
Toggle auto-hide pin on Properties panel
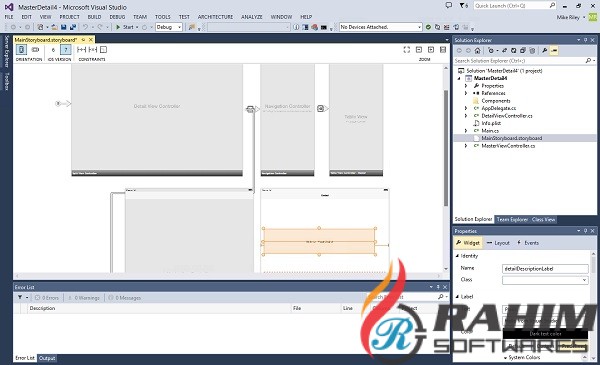point(585,231)
